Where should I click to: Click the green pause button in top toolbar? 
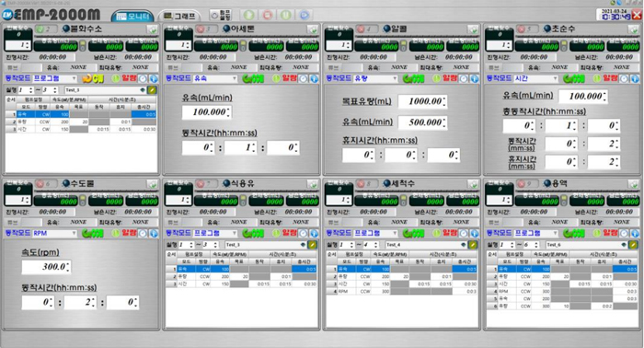click(286, 16)
